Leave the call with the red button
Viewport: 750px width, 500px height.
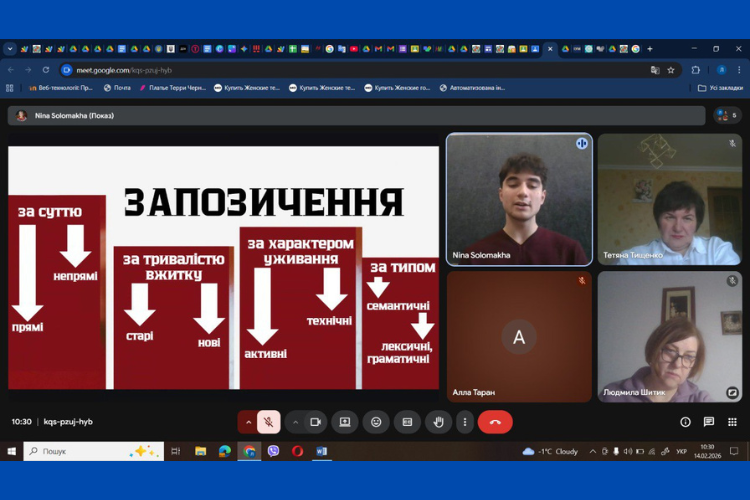[x=495, y=422]
